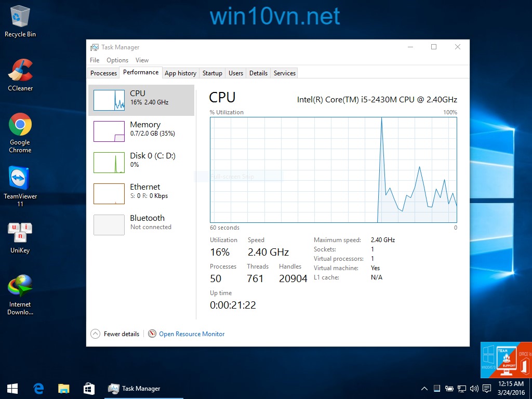The width and height of the screenshot is (532, 399).
Task: Click the Fewer details chevron circle
Action: (x=96, y=334)
